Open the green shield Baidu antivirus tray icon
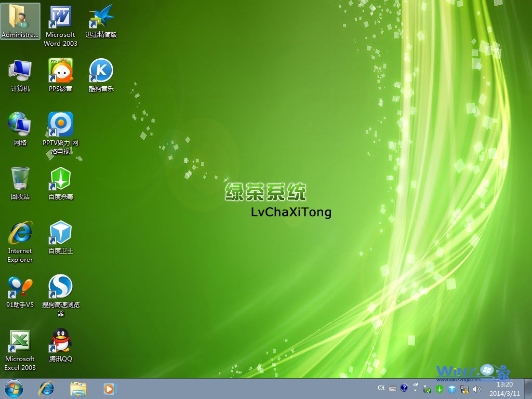 pyautogui.click(x=440, y=389)
